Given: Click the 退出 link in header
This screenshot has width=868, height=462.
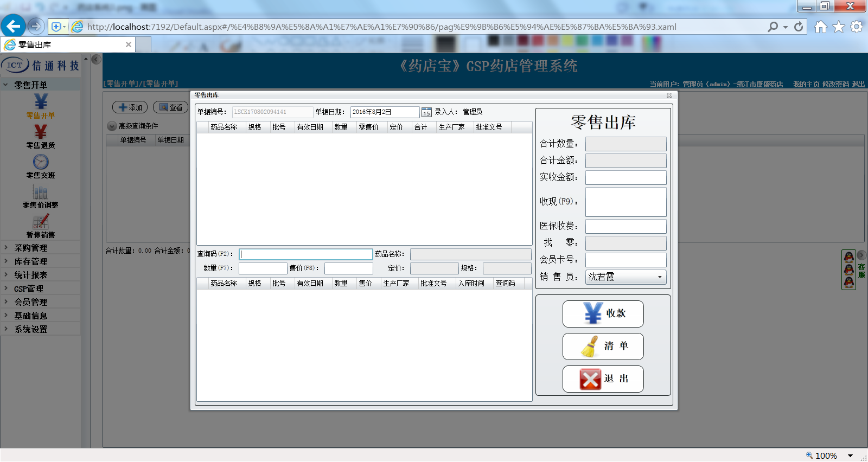Looking at the screenshot, I should (858, 84).
